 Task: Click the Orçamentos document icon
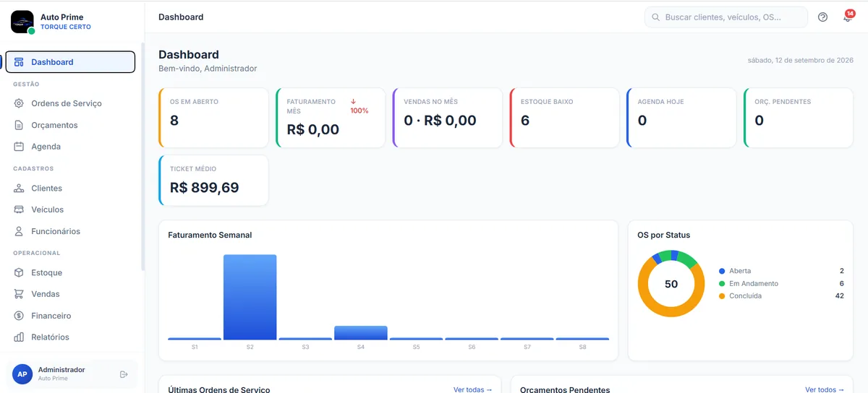(19, 125)
